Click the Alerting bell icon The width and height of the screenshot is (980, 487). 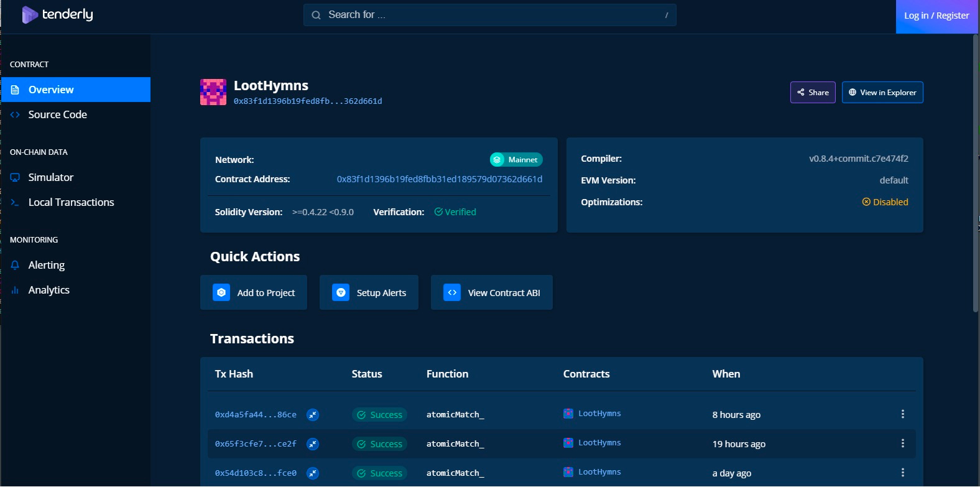click(15, 265)
